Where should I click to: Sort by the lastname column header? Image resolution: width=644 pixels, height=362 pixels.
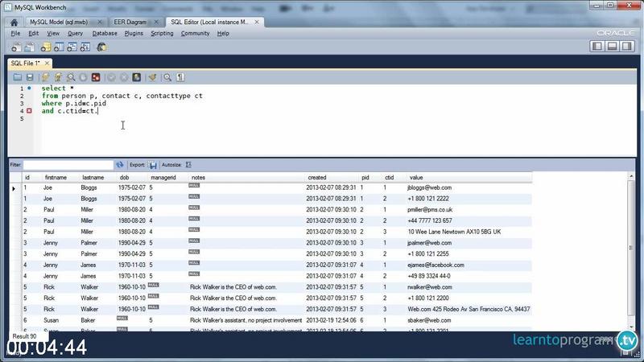(x=93, y=178)
